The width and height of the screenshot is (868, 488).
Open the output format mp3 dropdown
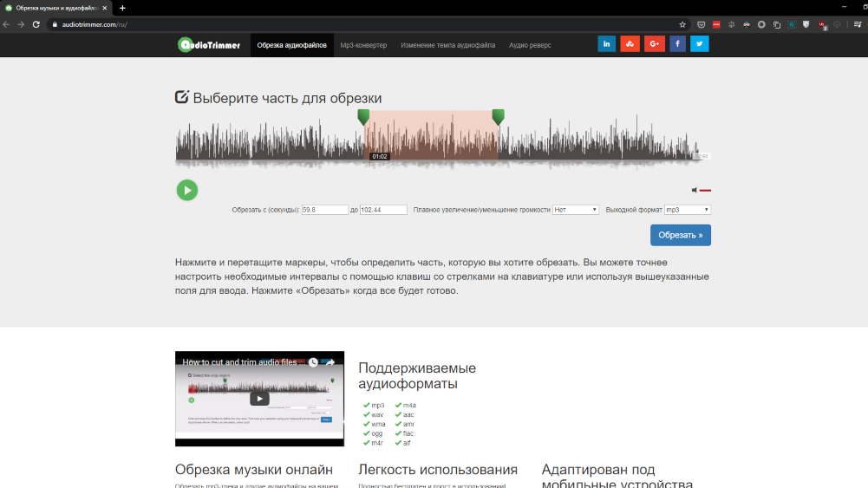coord(688,210)
